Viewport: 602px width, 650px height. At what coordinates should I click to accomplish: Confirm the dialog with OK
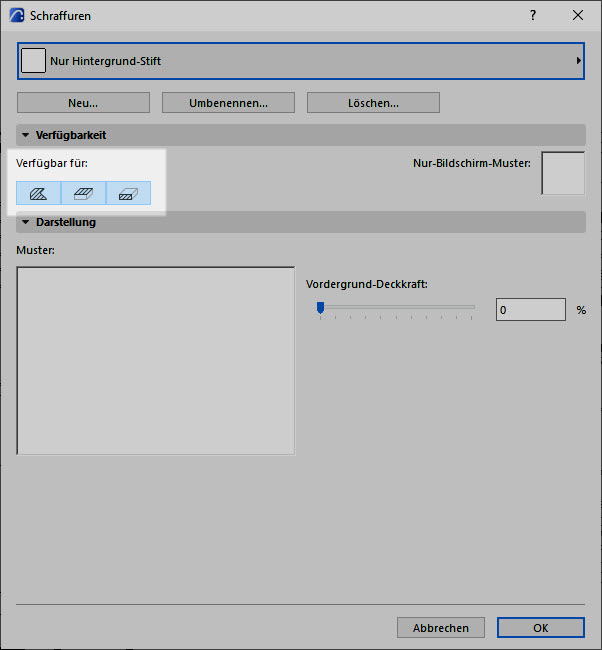pos(540,628)
